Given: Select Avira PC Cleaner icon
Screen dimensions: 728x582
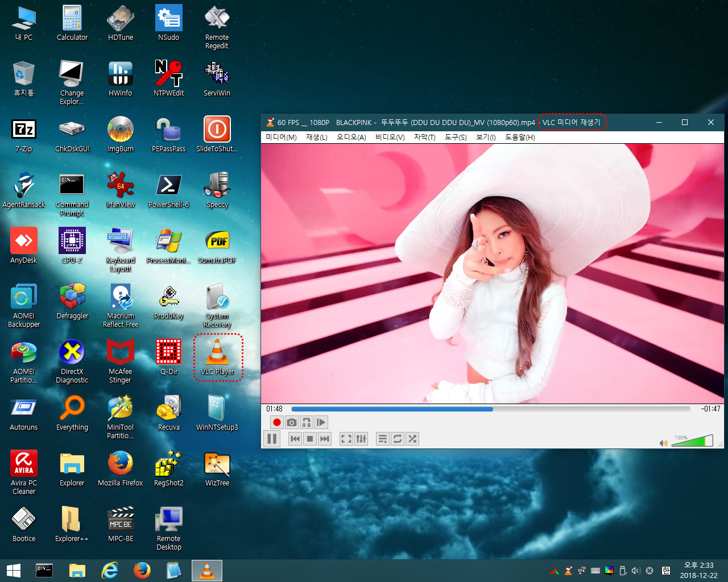Looking at the screenshot, I should point(24,473).
